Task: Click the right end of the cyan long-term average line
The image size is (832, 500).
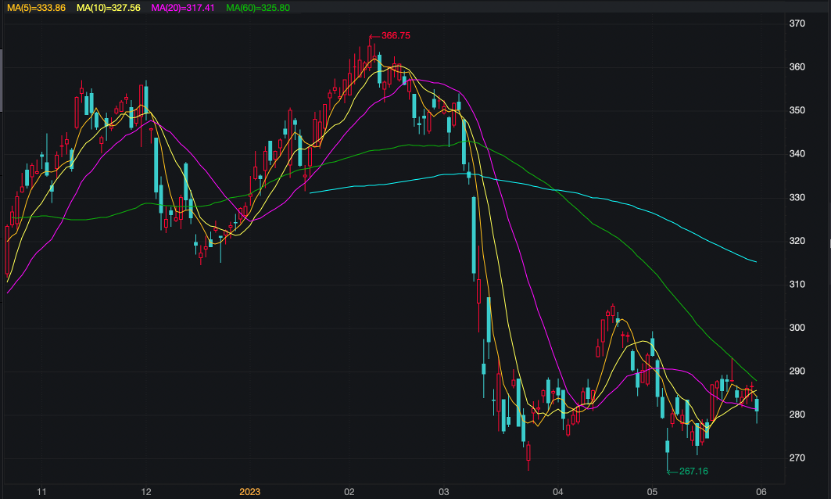Action: 755,261
